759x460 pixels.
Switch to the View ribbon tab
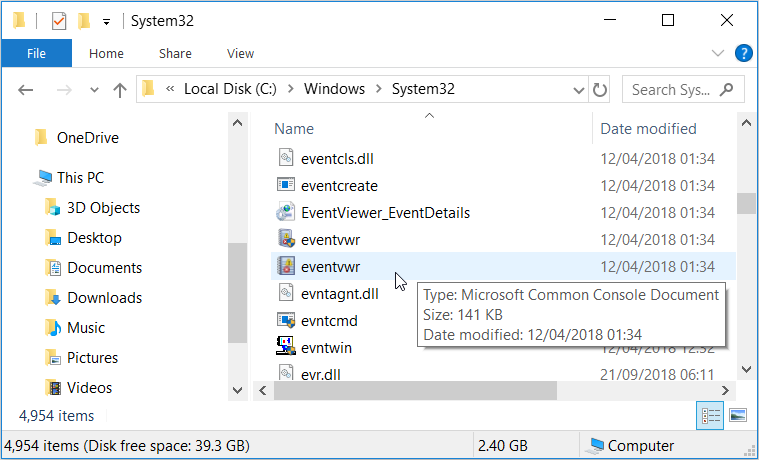pyautogui.click(x=240, y=54)
